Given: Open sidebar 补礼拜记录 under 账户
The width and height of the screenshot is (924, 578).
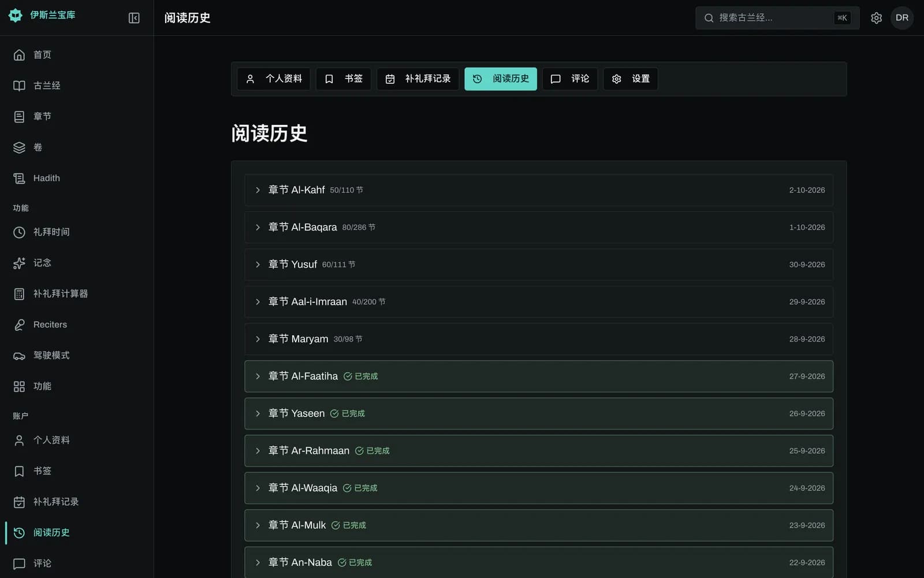Looking at the screenshot, I should [x=77, y=502].
